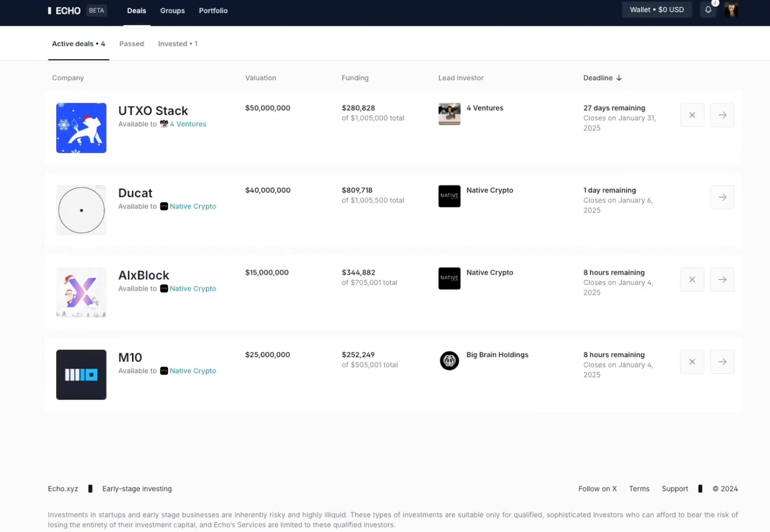The image size is (770, 532).
Task: Open Native Crypto link under Ducat
Action: (x=192, y=206)
